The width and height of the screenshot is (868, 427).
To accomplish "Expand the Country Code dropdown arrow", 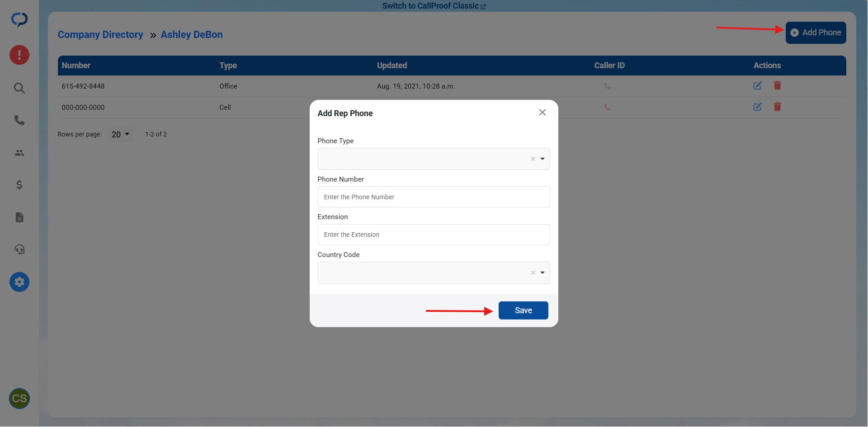I will coord(542,272).
